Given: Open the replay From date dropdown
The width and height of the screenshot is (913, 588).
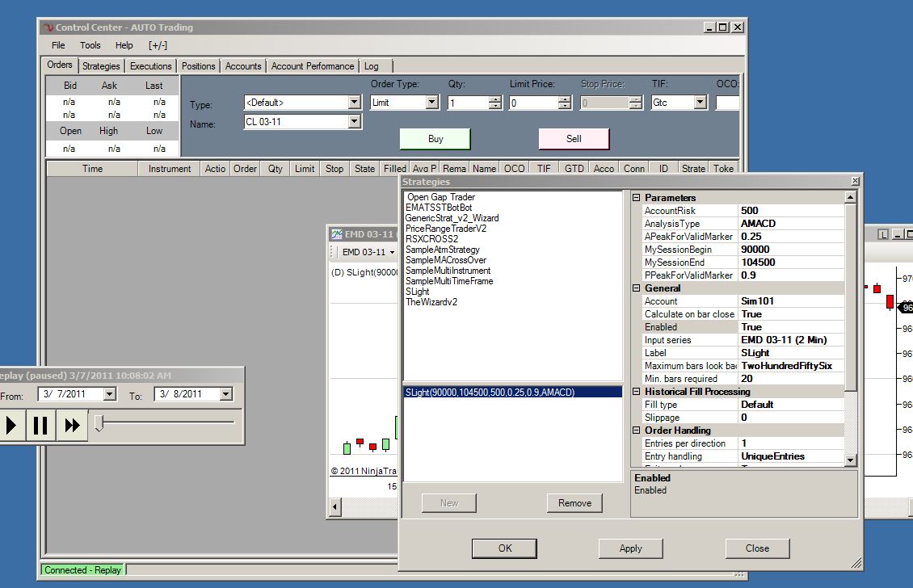Looking at the screenshot, I should [109, 394].
